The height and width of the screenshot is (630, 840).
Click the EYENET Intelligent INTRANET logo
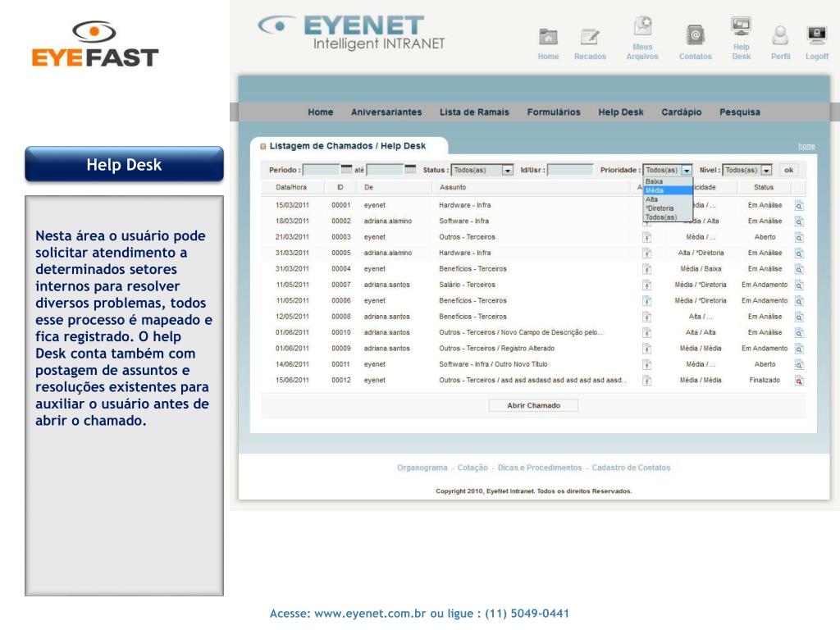coord(351,33)
